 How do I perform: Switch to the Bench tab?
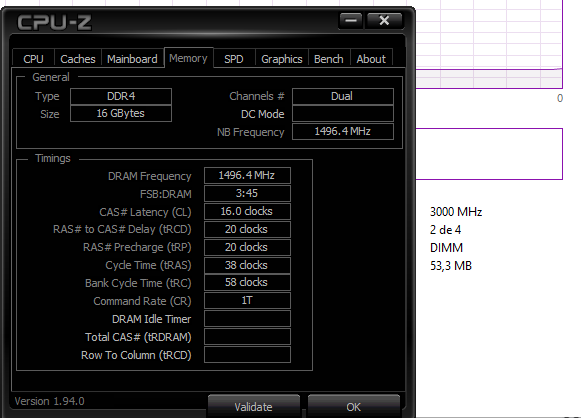click(329, 59)
